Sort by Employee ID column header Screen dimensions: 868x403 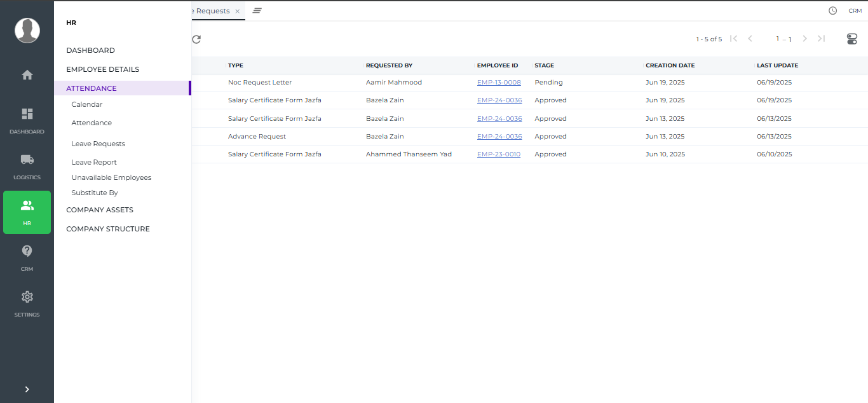(x=498, y=65)
